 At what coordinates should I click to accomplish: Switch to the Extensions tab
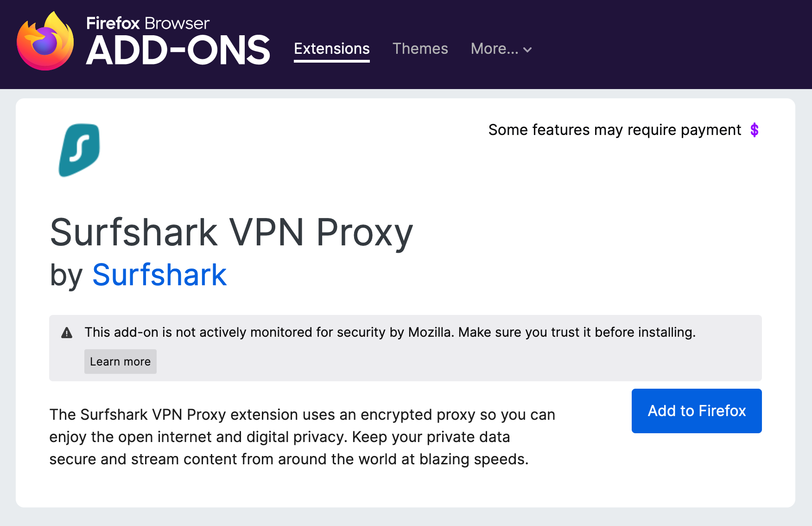(x=332, y=49)
